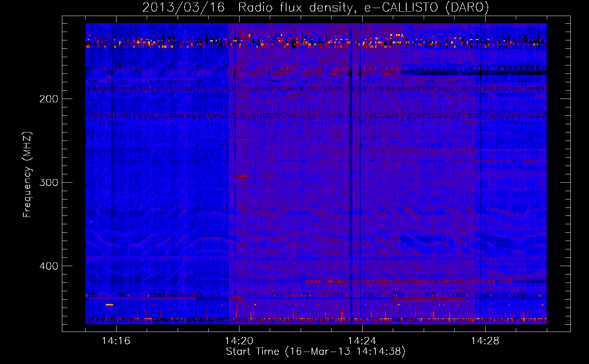The width and height of the screenshot is (589, 364).
Task: Click the 'Start Time (16-Mar-13 14:14:38)' label
Action: 316,352
